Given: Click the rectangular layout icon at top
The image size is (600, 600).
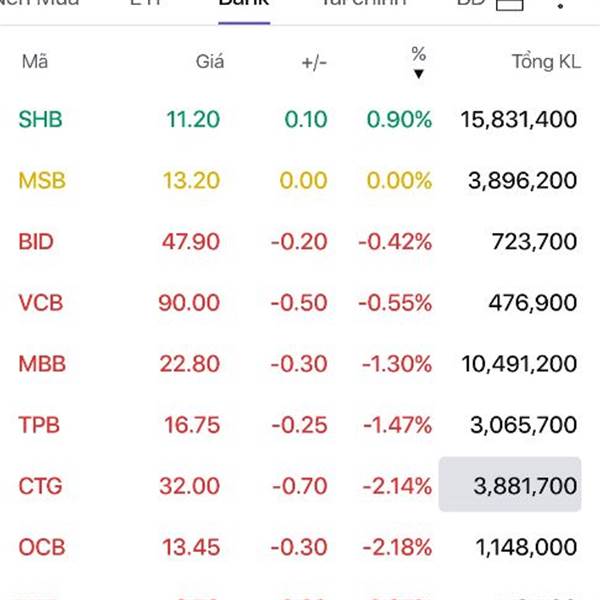Looking at the screenshot, I should (510, 4).
